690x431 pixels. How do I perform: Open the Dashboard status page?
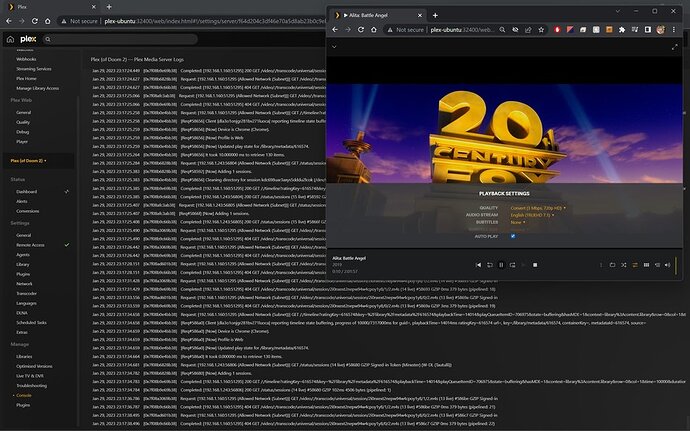[x=26, y=192]
